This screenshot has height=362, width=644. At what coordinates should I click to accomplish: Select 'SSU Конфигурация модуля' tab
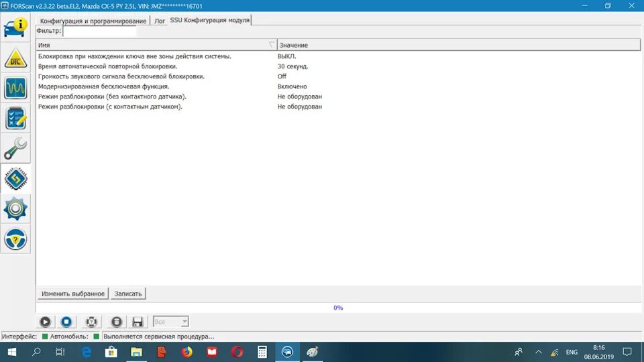(x=209, y=20)
